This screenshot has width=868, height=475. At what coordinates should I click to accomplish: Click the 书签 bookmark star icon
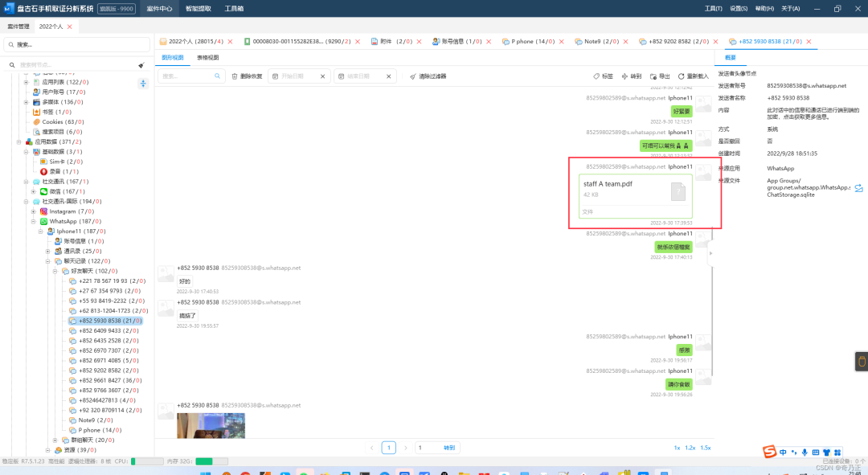coord(36,112)
